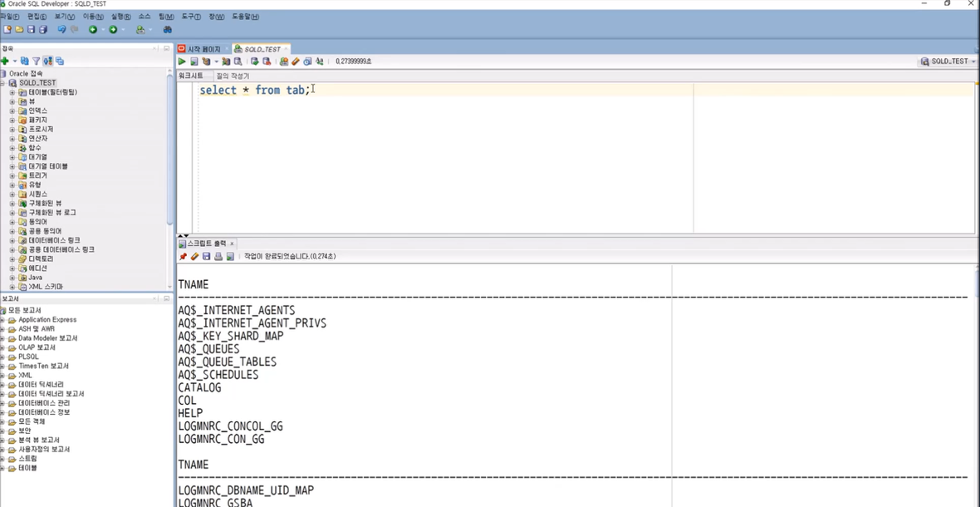Save script output with the disk icon
Screen dimensions: 980x507
coord(206,256)
